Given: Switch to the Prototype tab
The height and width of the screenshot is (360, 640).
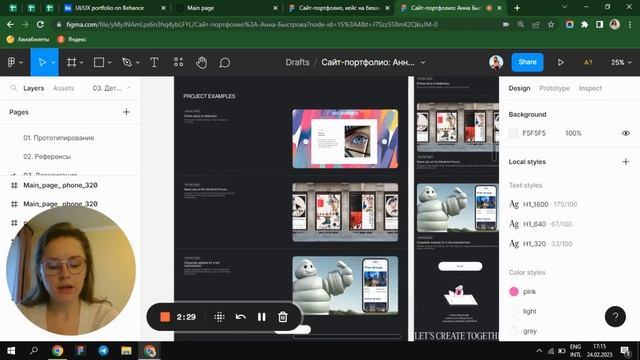Looking at the screenshot, I should (554, 88).
